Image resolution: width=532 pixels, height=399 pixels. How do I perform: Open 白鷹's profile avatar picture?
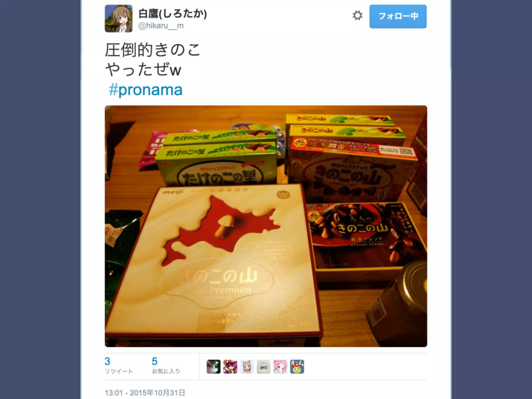pos(118,18)
